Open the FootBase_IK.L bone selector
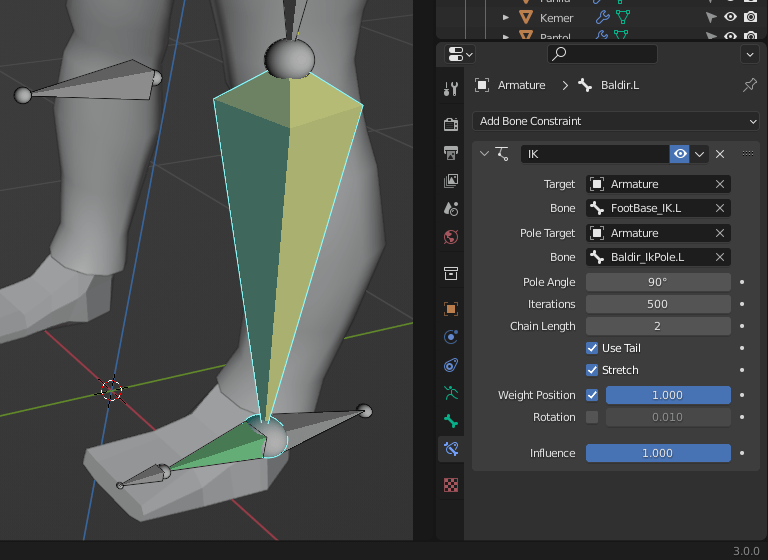This screenshot has width=768, height=560. tap(649, 208)
